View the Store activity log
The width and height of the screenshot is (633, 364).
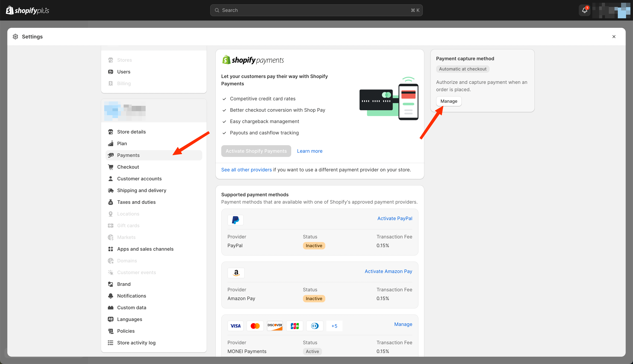tap(154, 343)
